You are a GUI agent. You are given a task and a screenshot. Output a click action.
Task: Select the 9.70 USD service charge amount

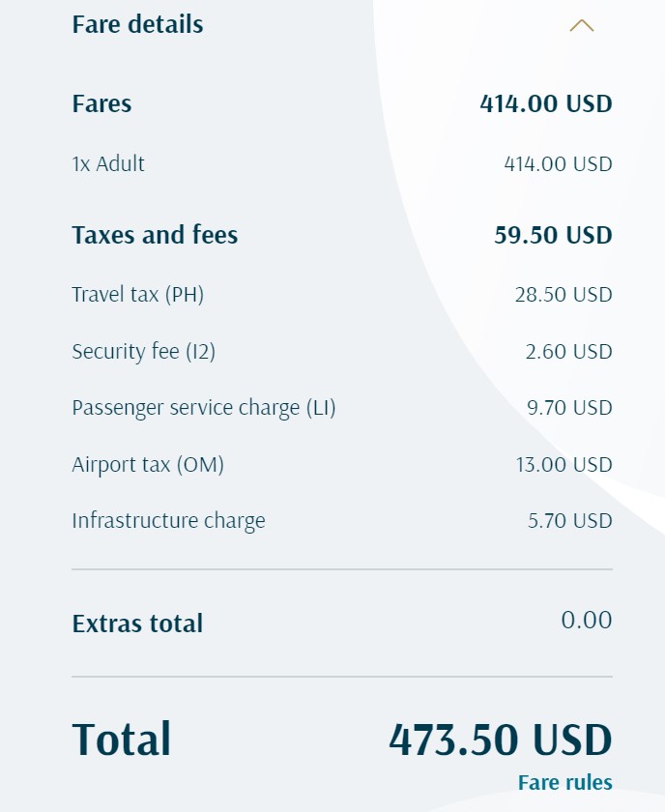[x=569, y=407]
